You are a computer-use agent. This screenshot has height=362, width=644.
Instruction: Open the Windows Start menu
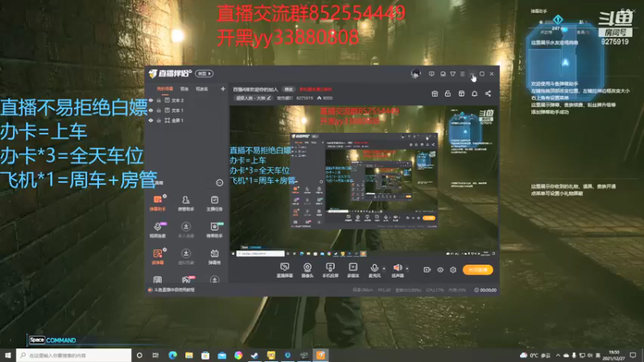tap(8, 355)
